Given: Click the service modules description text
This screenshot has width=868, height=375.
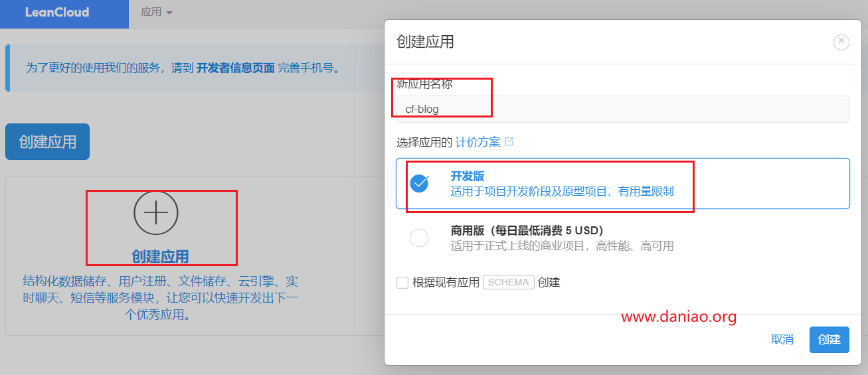Looking at the screenshot, I should [160, 297].
